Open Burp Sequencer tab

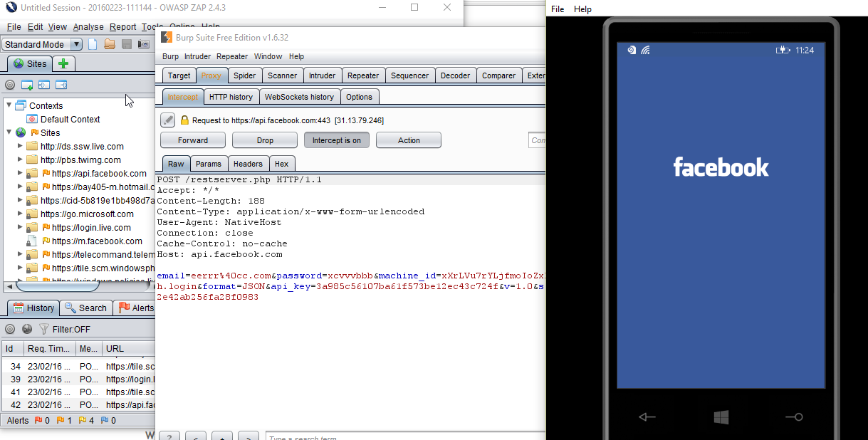410,75
